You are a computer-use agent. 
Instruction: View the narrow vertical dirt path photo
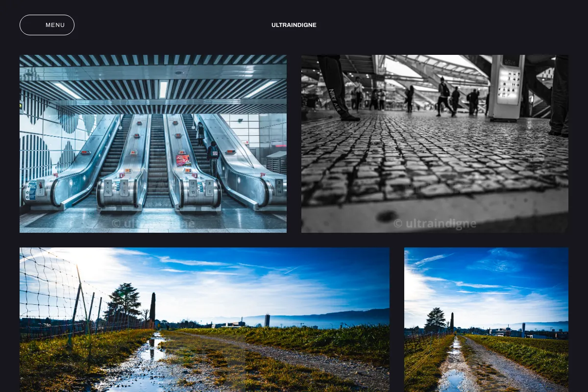click(486, 319)
